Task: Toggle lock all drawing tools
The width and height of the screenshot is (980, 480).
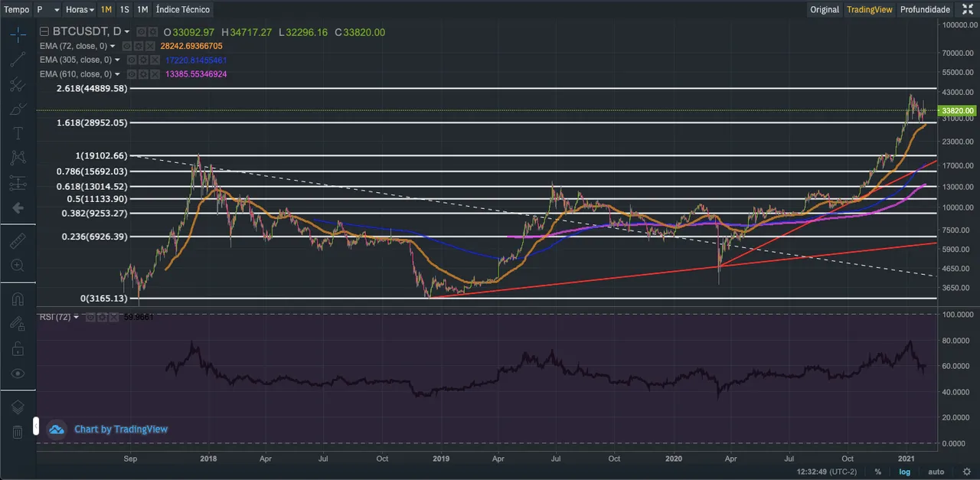Action: pos(18,348)
